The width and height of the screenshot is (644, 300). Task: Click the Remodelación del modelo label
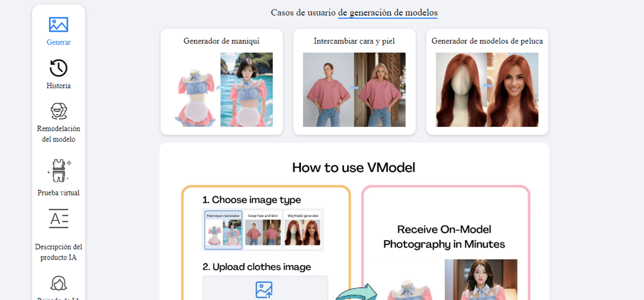[x=58, y=134]
